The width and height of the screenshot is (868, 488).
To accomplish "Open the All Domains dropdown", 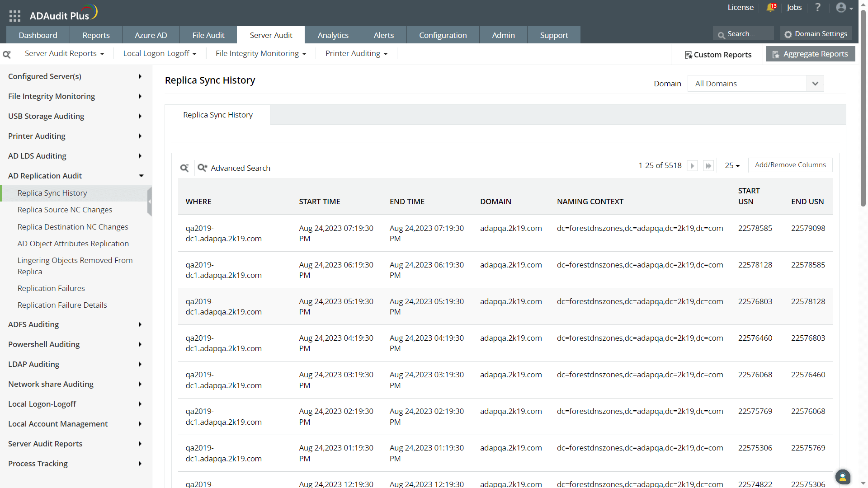I will click(x=755, y=84).
